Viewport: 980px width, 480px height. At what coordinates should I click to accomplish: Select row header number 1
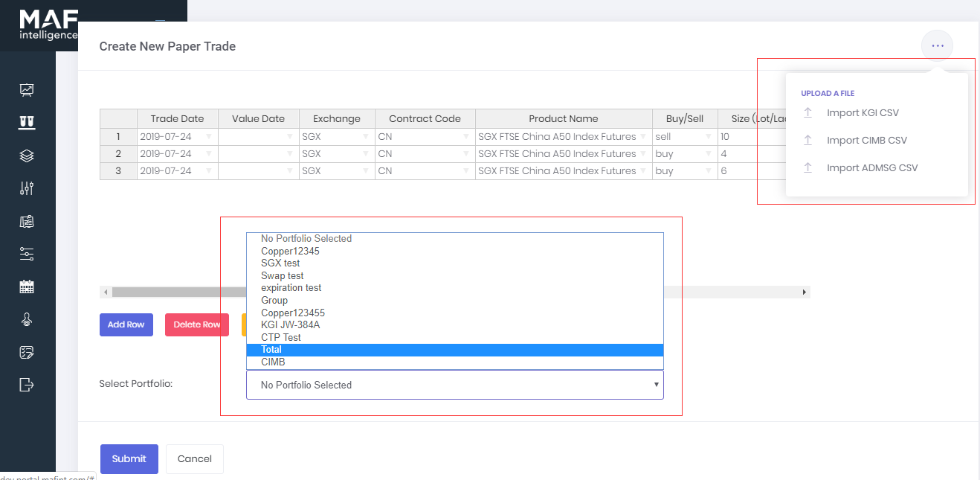click(118, 137)
